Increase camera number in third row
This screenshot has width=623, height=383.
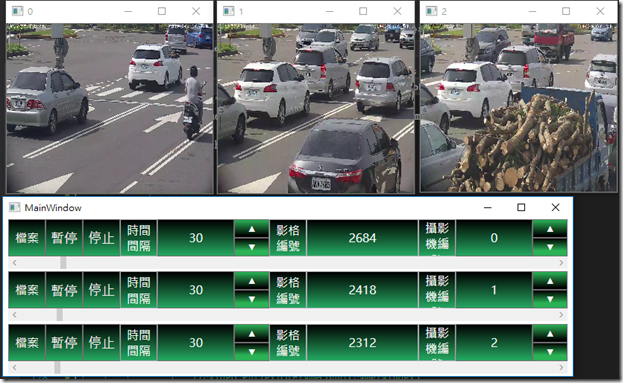[550, 333]
